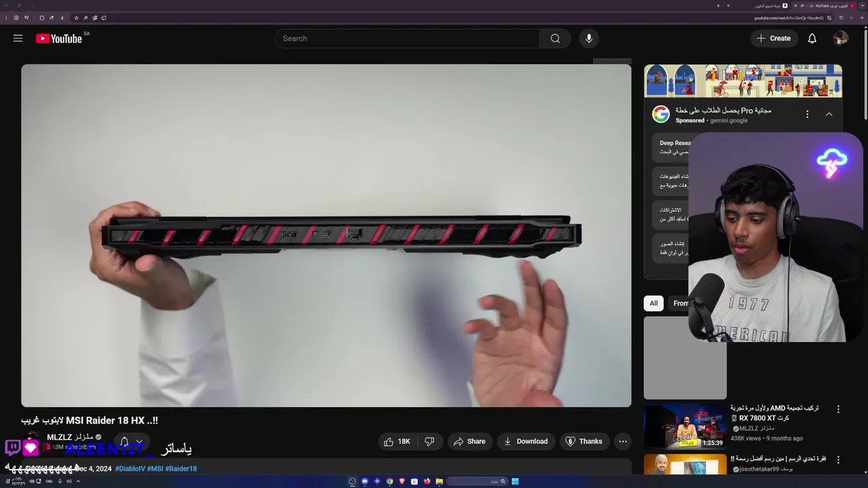Open Google Chrome from the taskbar
The width and height of the screenshot is (868, 488).
point(389,481)
